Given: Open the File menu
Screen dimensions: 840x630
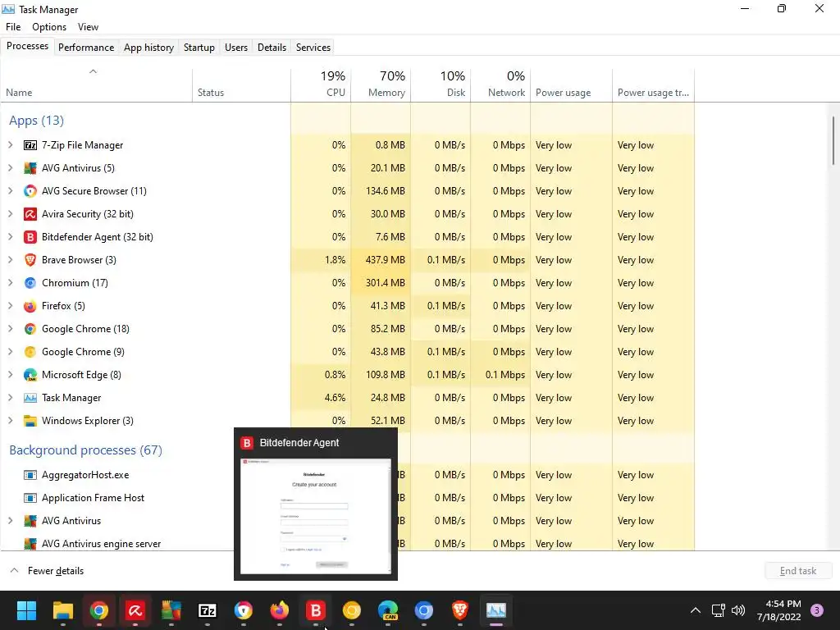Looking at the screenshot, I should (13, 27).
